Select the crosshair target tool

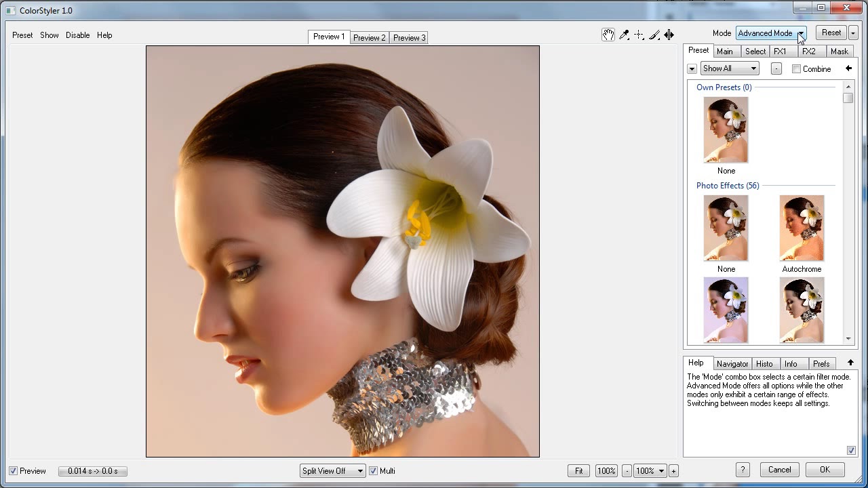(639, 35)
